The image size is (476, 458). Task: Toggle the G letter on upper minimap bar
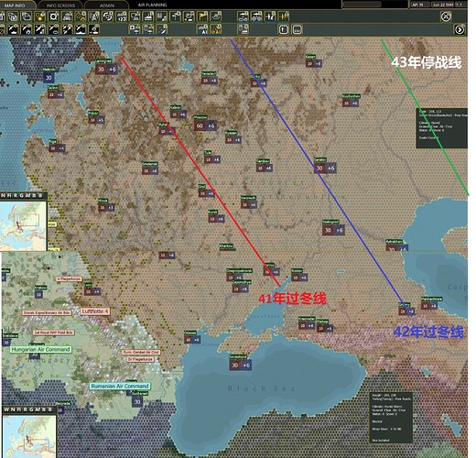pyautogui.click(x=21, y=195)
